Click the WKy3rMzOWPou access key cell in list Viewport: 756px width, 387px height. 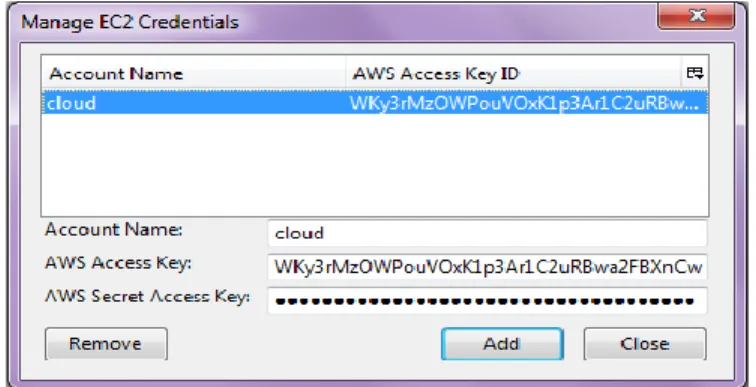click(x=524, y=103)
